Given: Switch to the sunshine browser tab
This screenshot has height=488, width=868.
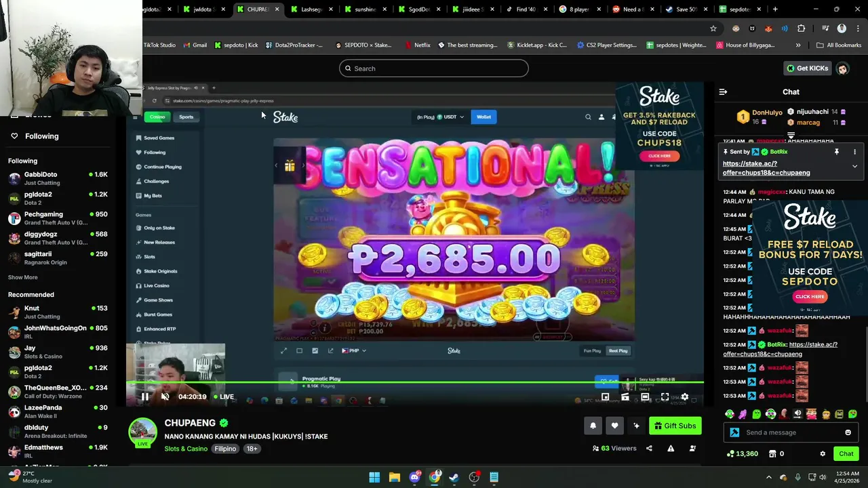Looking at the screenshot, I should point(365,9).
